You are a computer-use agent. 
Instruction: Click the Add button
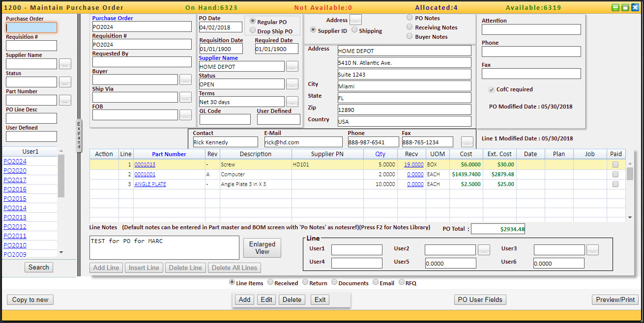click(x=244, y=300)
